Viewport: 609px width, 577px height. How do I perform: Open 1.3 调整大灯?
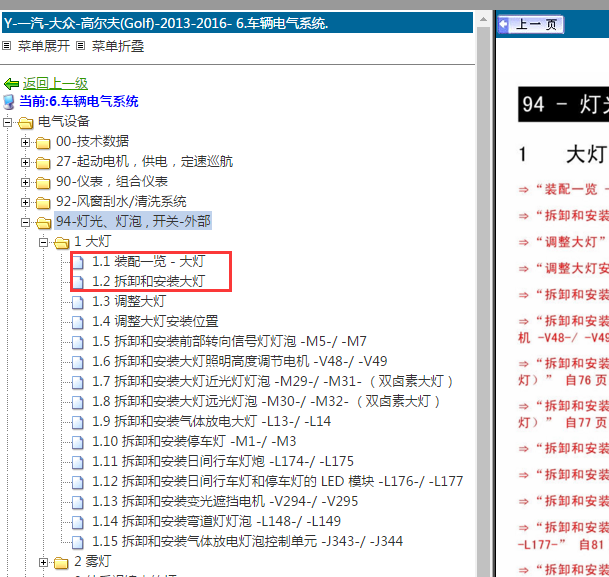(129, 301)
